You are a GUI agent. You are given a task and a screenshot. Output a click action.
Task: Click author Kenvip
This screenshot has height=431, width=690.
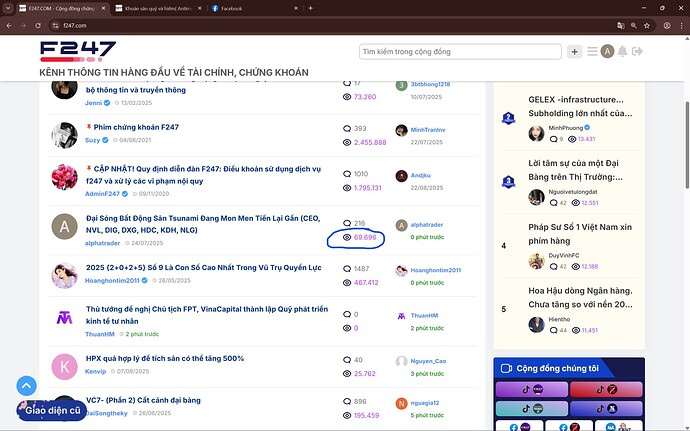95,371
